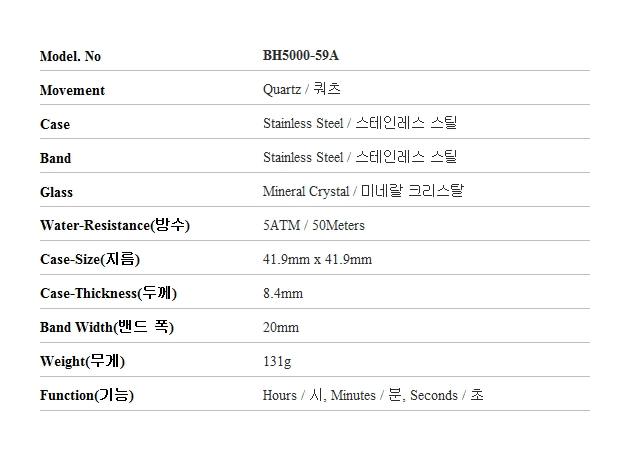Image resolution: width=630 pixels, height=454 pixels.
Task: Select the Case Stainless Steel value
Action: point(360,123)
